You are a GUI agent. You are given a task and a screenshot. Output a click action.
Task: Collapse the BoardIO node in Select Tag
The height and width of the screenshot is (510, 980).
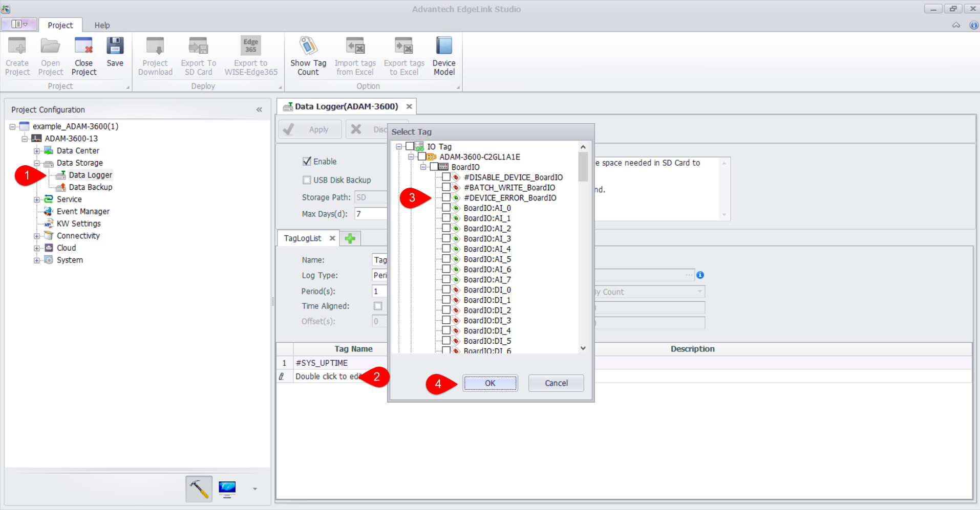pos(423,167)
